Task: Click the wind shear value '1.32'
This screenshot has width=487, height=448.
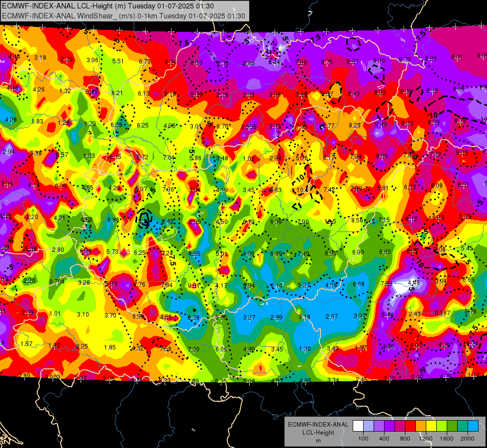Action: (x=65, y=91)
